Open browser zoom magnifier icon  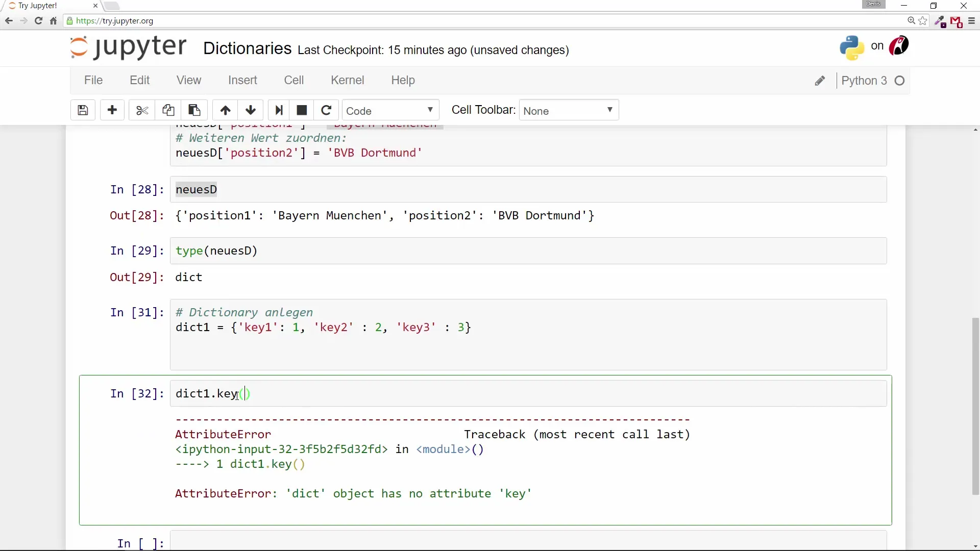click(x=911, y=21)
